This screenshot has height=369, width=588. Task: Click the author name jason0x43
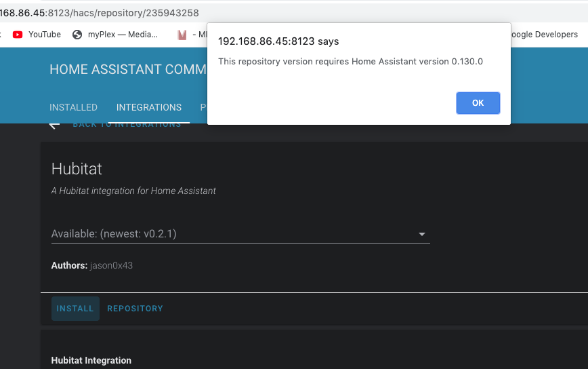point(111,265)
